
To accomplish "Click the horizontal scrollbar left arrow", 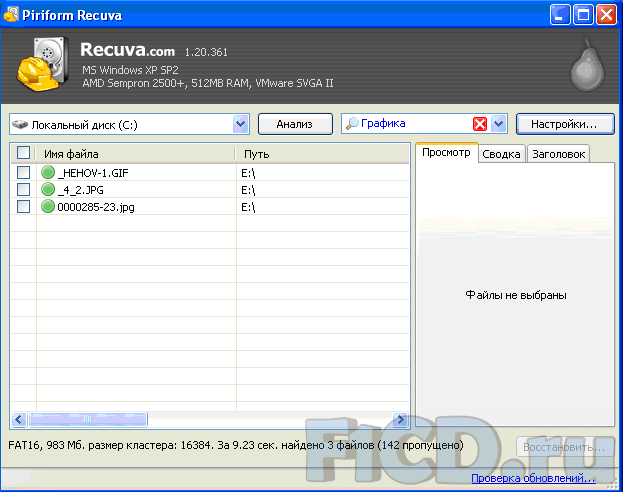I will (19, 419).
